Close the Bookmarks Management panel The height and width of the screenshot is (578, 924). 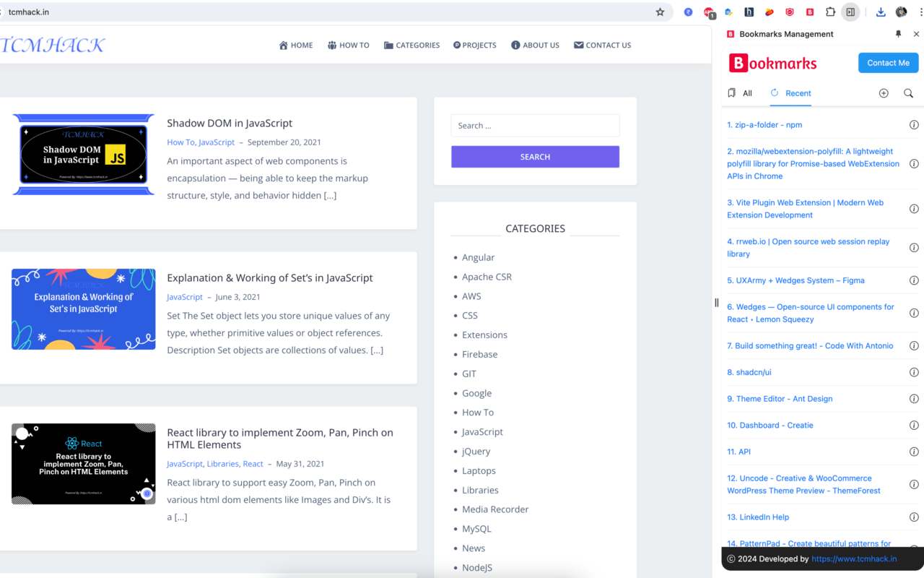click(x=916, y=33)
